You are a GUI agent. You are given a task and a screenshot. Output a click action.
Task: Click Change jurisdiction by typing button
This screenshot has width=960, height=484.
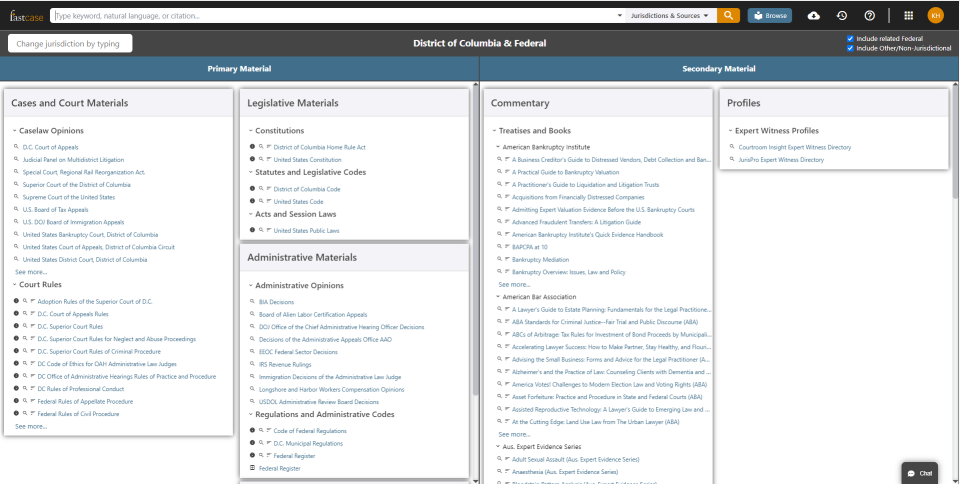70,43
